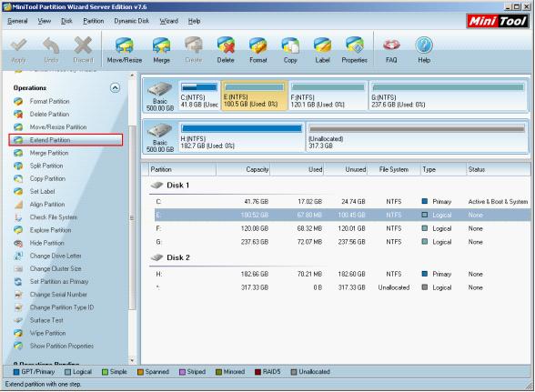Click the Set Partition as Primary icon
Image resolution: width=535 pixels, height=392 pixels.
(x=18, y=282)
